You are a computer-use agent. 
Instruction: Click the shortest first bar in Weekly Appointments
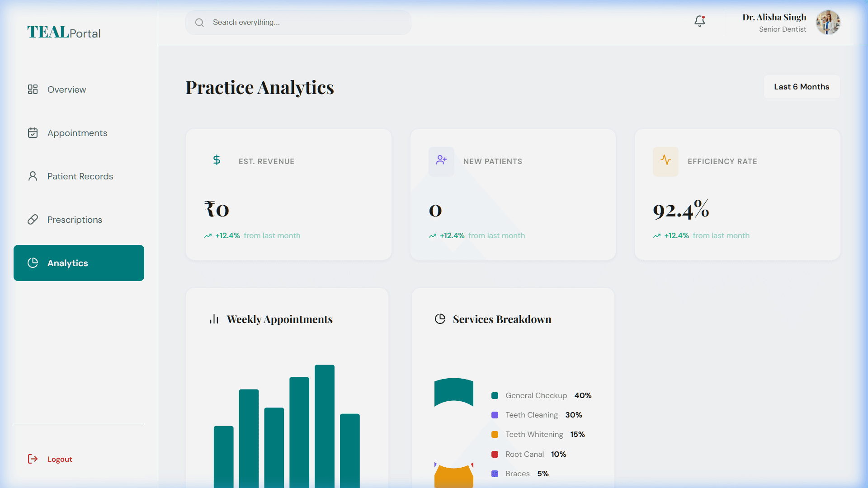224,457
